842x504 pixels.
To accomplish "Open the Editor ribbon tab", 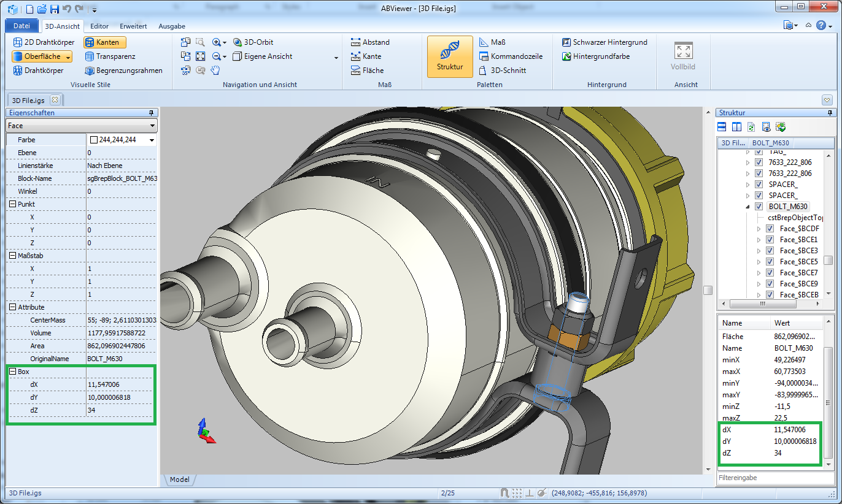I will [99, 26].
